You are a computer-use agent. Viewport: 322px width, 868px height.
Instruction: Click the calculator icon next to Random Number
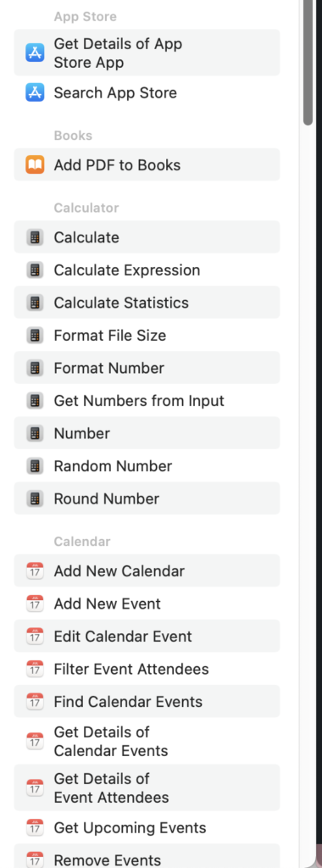tap(35, 466)
